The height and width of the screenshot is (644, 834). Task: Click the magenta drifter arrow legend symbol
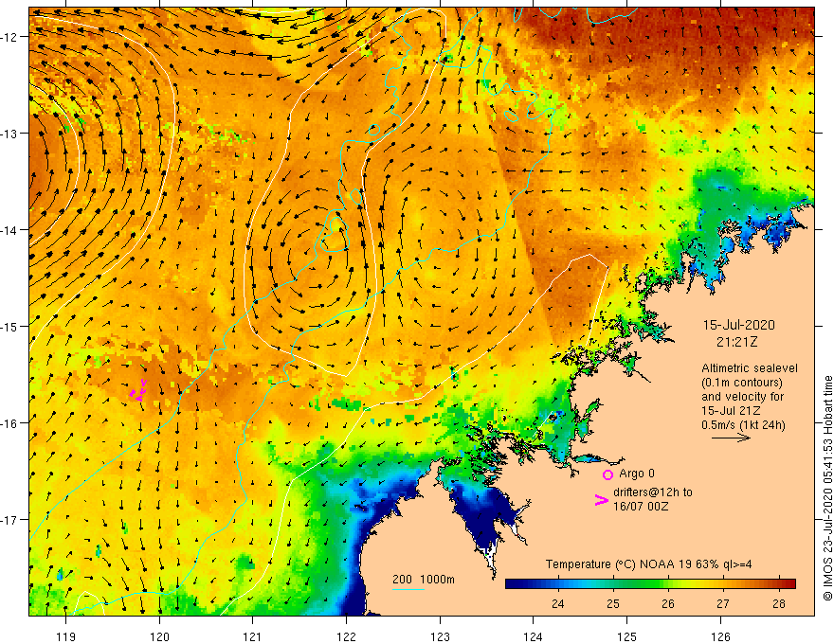click(601, 500)
